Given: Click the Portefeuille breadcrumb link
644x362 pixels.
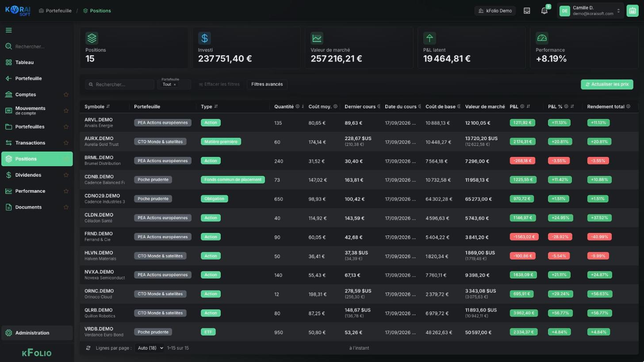Looking at the screenshot, I should click(55, 11).
